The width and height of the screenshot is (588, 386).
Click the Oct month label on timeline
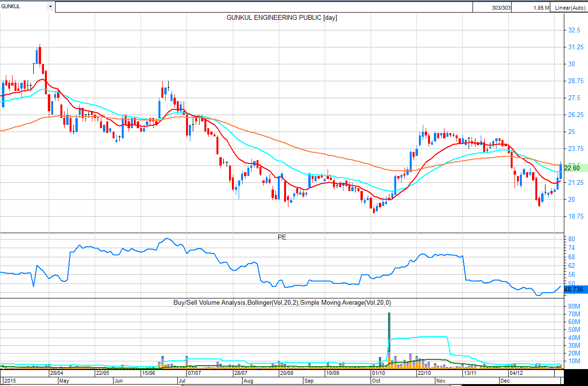375,381
